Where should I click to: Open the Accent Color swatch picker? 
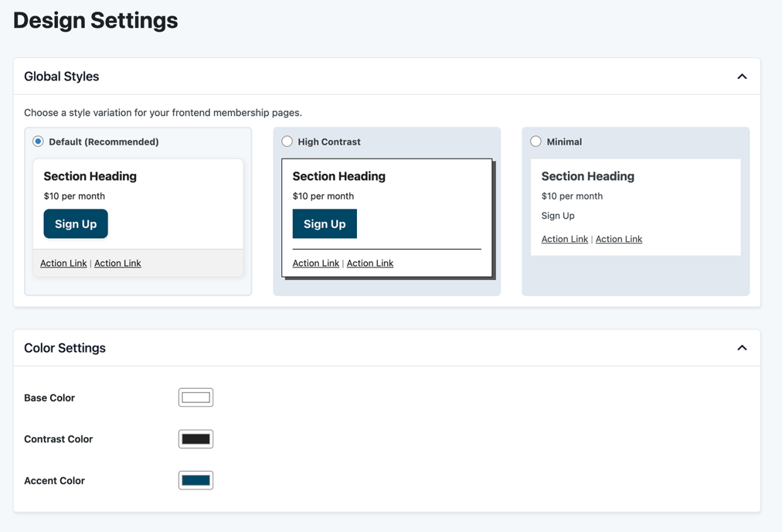tap(195, 480)
